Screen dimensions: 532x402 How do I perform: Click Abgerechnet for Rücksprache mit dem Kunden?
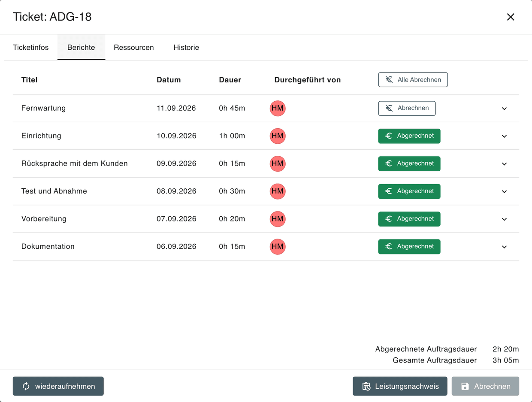(x=409, y=163)
